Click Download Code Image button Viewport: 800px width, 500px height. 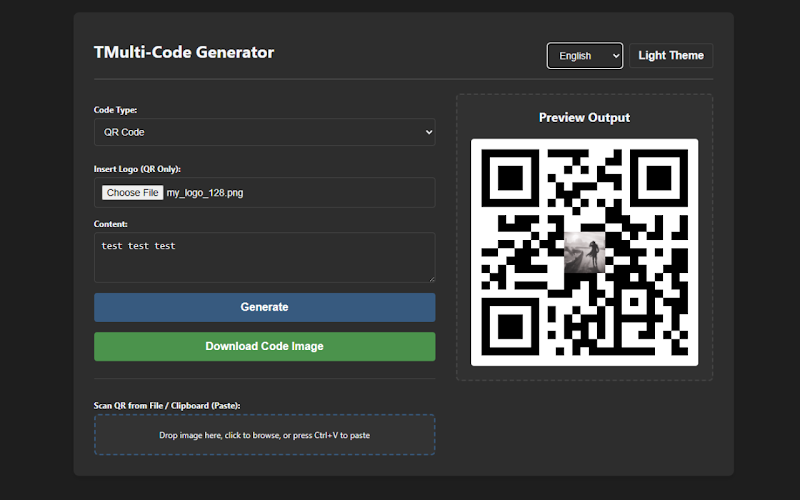point(264,346)
